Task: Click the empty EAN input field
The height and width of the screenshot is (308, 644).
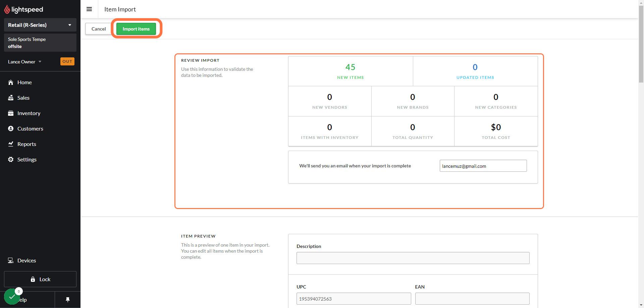Action: [x=472, y=299]
